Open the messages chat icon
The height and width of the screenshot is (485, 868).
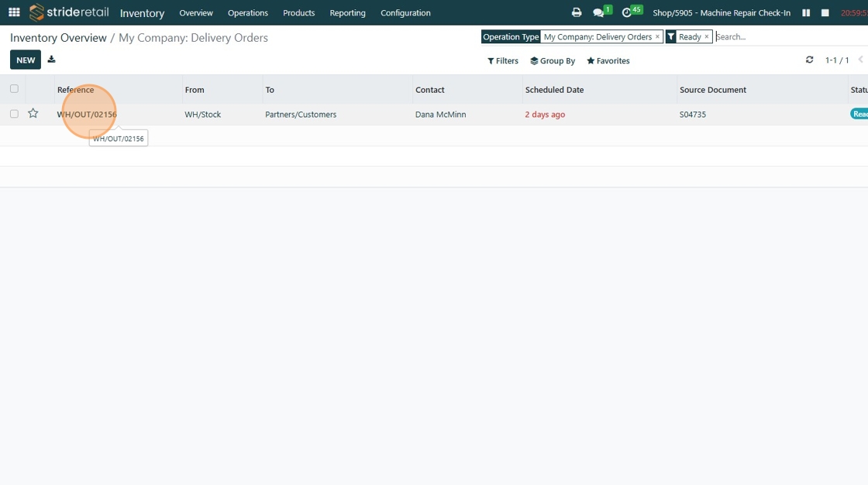pos(598,12)
